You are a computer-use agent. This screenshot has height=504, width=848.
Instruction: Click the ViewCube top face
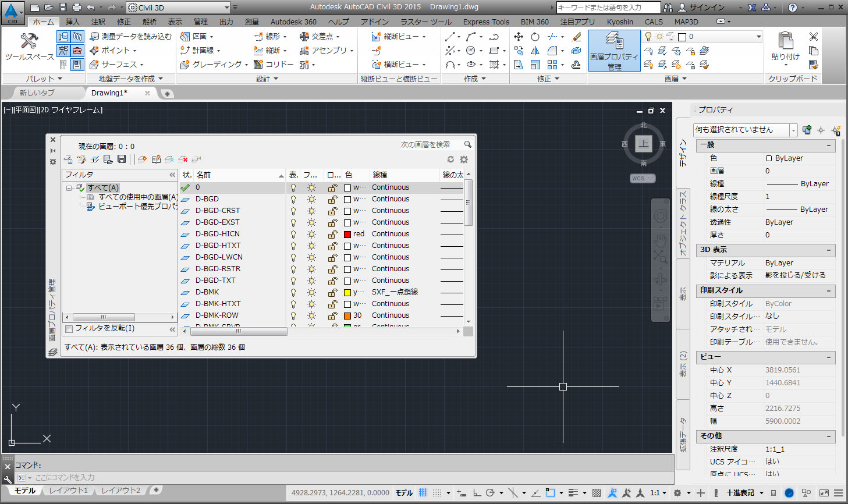(x=643, y=144)
